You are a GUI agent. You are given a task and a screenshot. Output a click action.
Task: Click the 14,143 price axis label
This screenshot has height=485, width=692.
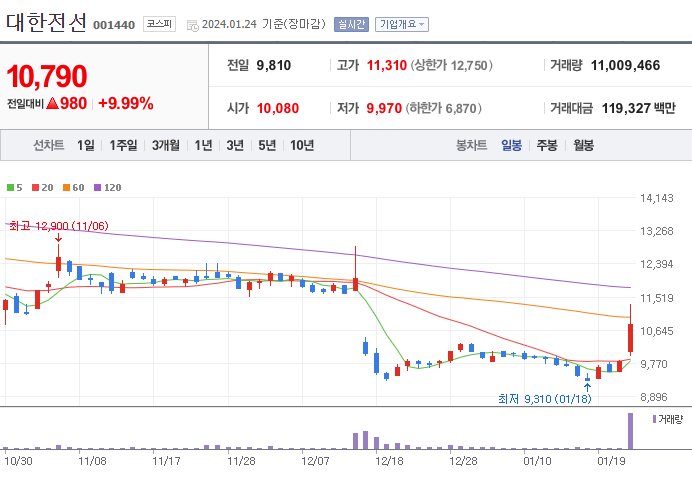coord(657,198)
